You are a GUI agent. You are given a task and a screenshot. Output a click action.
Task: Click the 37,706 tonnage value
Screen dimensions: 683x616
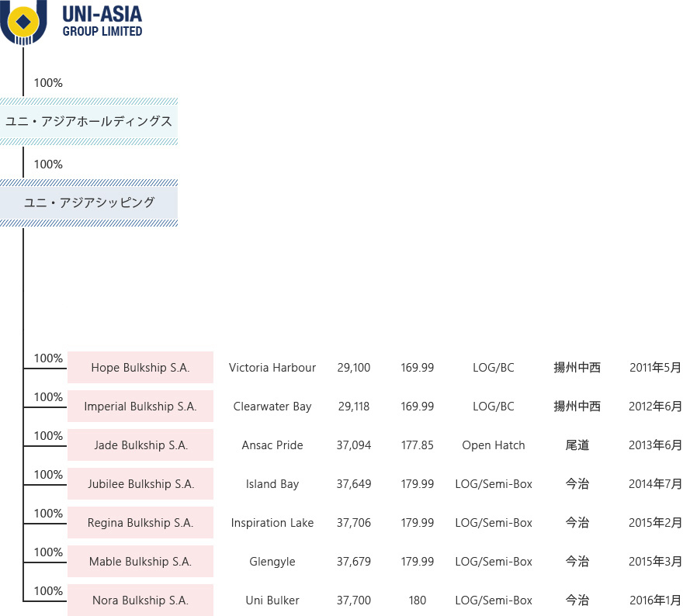pos(354,522)
